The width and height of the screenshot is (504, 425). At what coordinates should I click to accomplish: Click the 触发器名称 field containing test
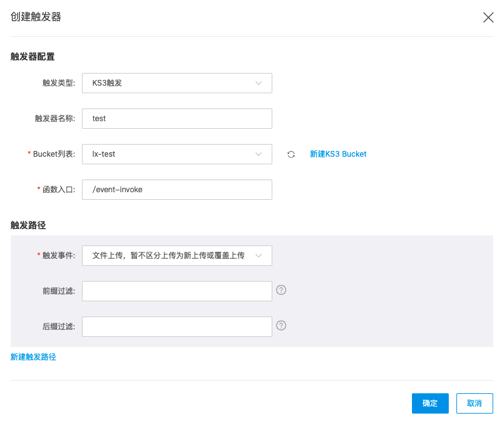tap(177, 119)
